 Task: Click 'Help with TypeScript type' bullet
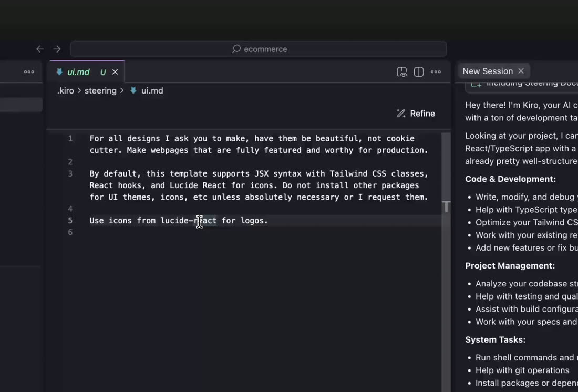point(526,210)
